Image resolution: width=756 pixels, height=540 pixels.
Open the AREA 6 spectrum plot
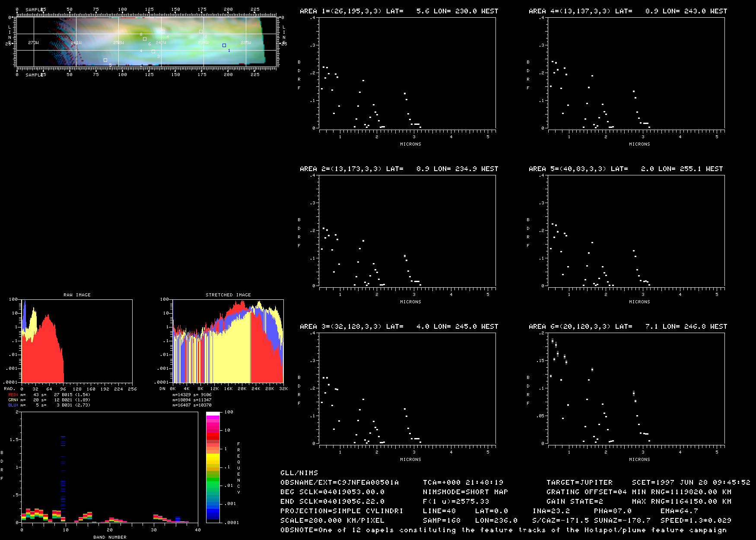[x=636, y=388]
